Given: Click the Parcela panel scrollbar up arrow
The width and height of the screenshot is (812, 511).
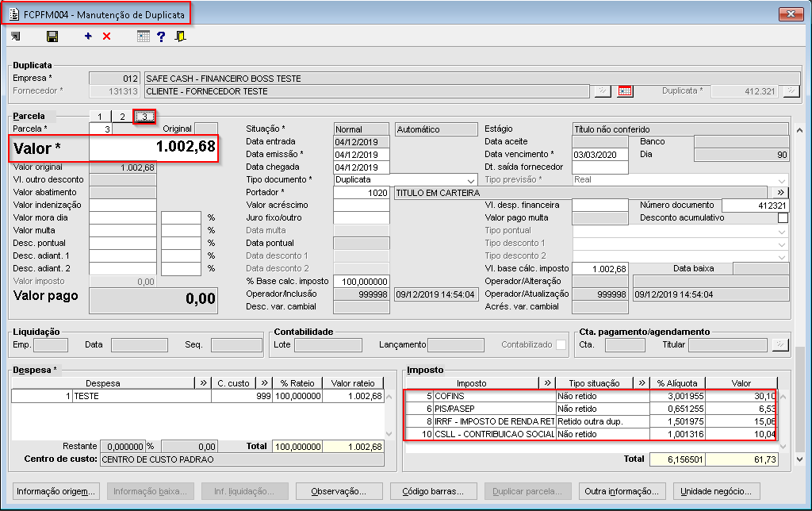Looking at the screenshot, I should point(799,130).
